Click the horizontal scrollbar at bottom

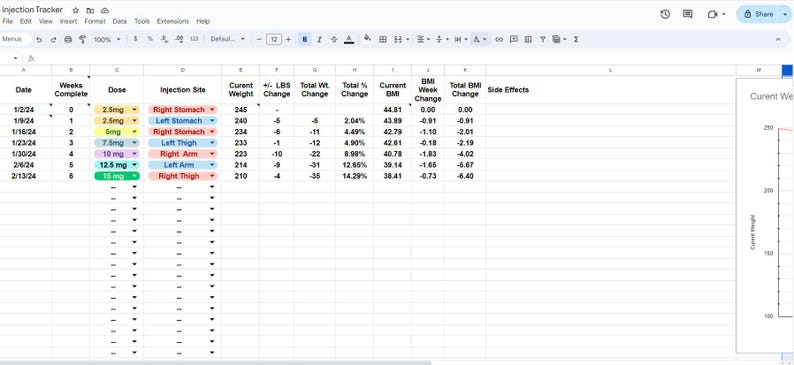click(215, 363)
